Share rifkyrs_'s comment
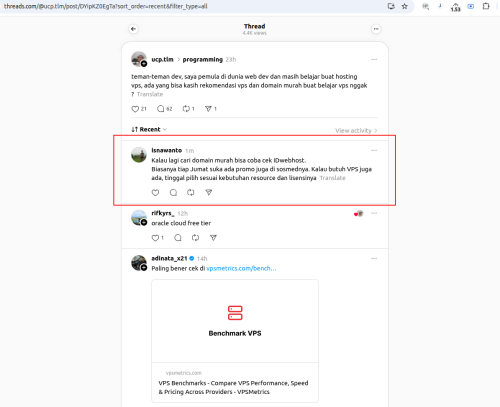This screenshot has height=407, width=500. [213, 238]
